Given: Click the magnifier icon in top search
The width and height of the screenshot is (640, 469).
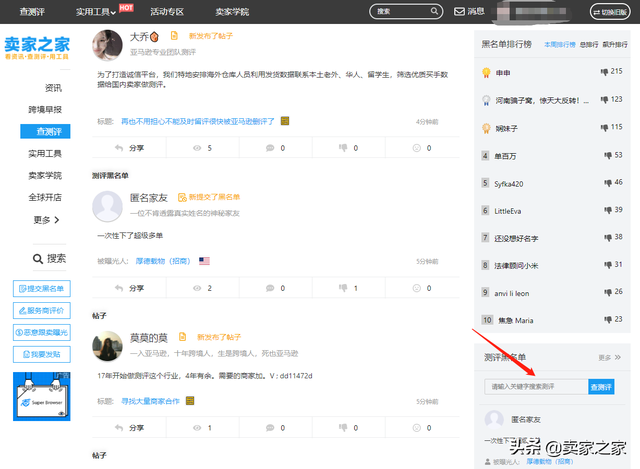Looking at the screenshot, I should [x=434, y=11].
